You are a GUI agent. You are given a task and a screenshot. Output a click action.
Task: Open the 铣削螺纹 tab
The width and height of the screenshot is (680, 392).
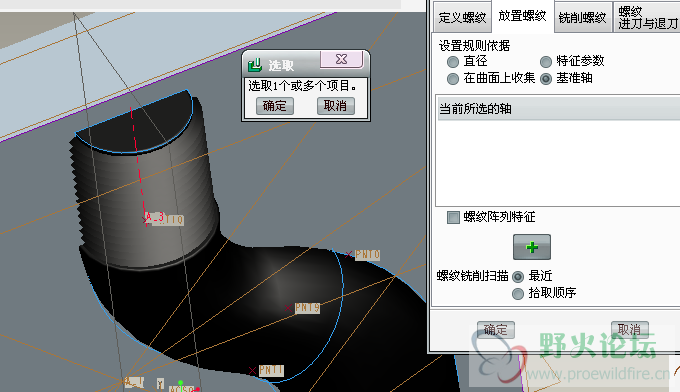point(582,17)
